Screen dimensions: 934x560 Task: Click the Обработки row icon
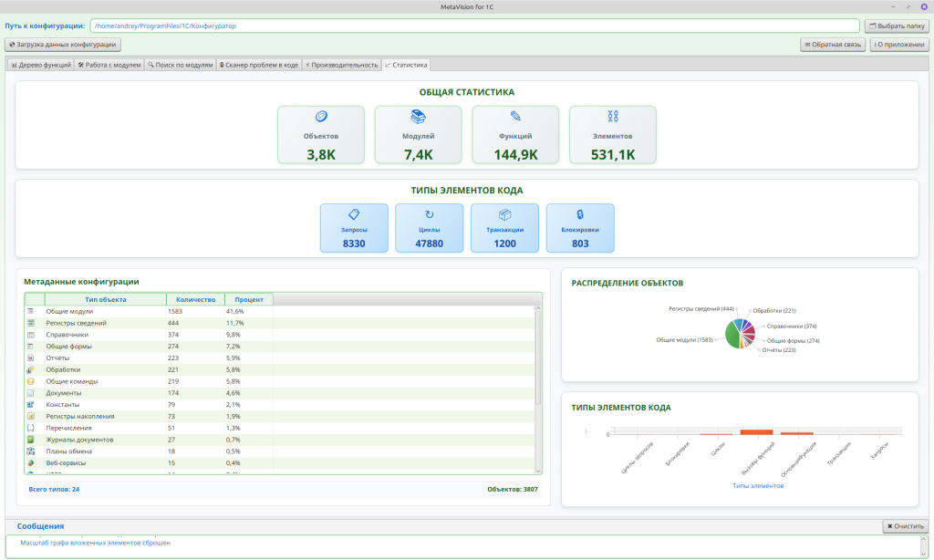(x=30, y=369)
